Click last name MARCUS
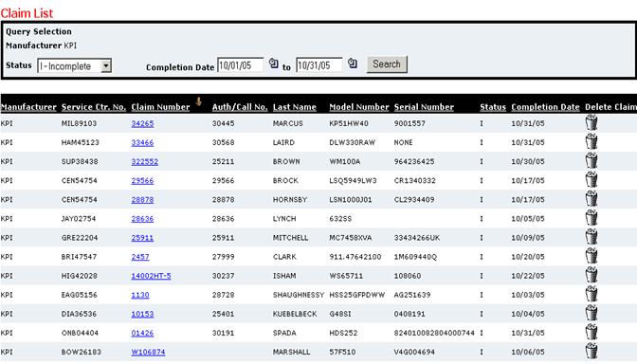This screenshot has height=364, width=637. tap(288, 123)
